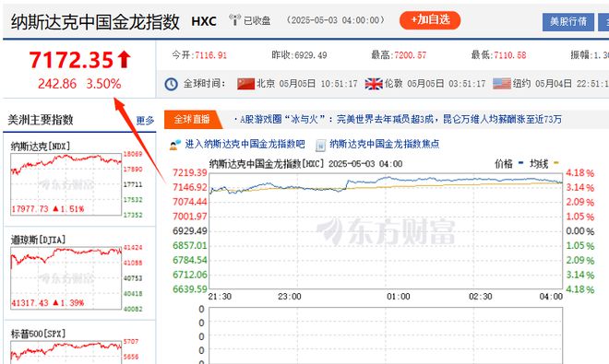Click the signal icon beside 已收盘

234,19
